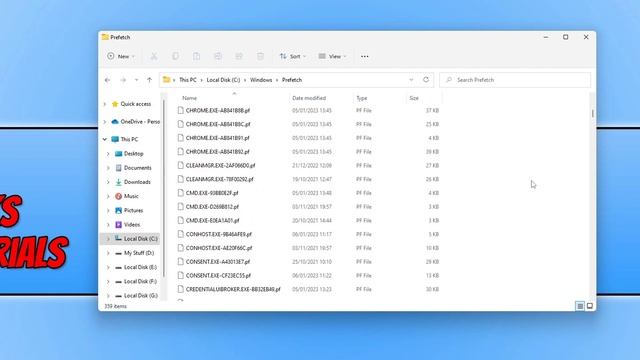Image resolution: width=640 pixels, height=360 pixels.
Task: Select CMD.EXE-93BB0E2F.pf file
Action: click(212, 193)
